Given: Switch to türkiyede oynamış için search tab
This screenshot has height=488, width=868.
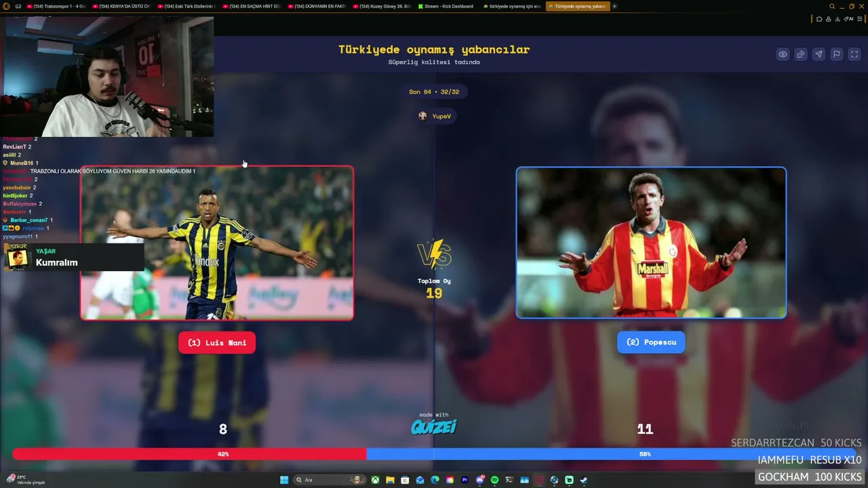Looking at the screenshot, I should 512,6.
